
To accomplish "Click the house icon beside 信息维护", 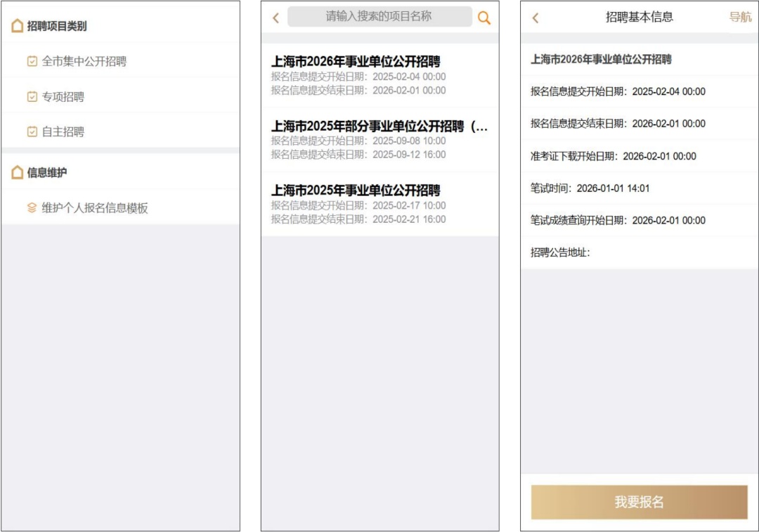I will 18,172.
